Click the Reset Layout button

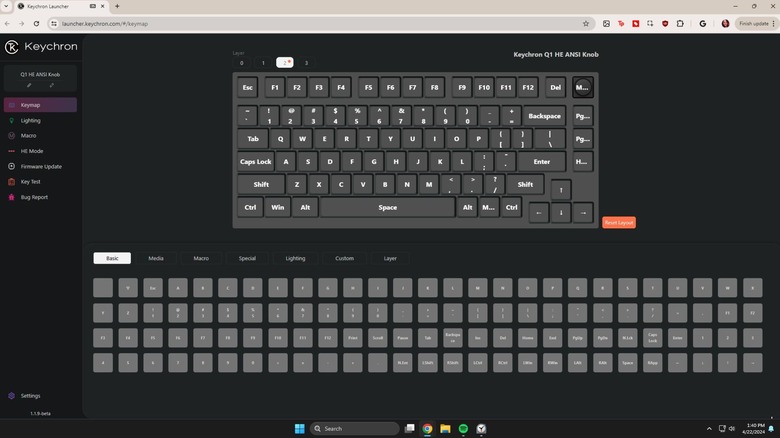coord(618,223)
